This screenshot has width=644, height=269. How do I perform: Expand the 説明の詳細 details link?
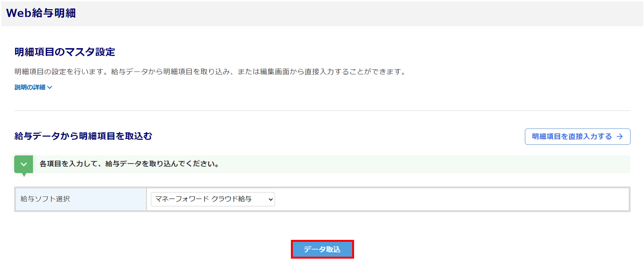pyautogui.click(x=30, y=87)
